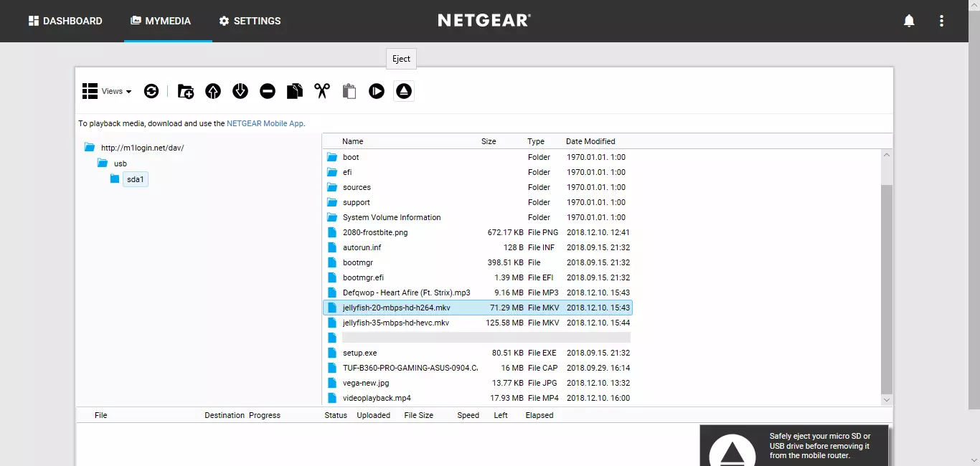Click the file icon next to vega-new.jpg
Screen dimensions: 980x466
pyautogui.click(x=331, y=383)
